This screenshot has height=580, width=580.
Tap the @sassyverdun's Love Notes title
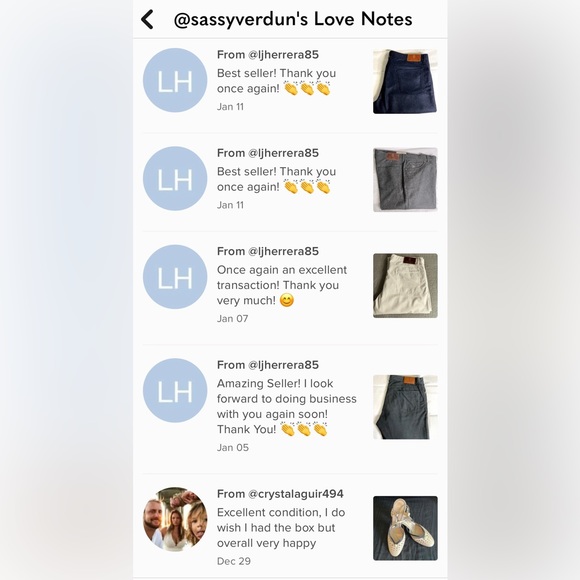click(293, 19)
